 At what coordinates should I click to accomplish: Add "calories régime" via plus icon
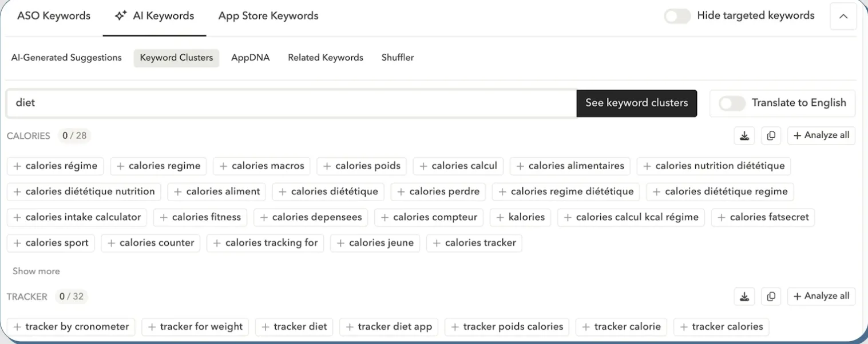point(17,166)
